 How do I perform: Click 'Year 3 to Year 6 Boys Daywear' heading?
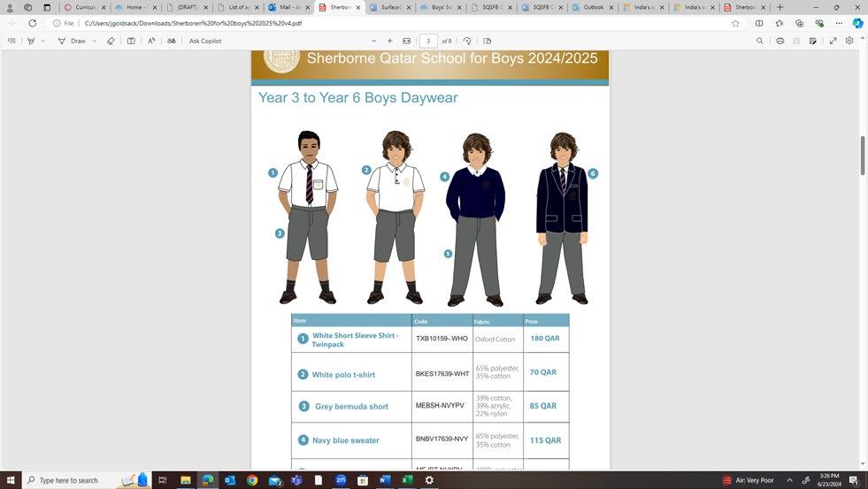click(358, 98)
